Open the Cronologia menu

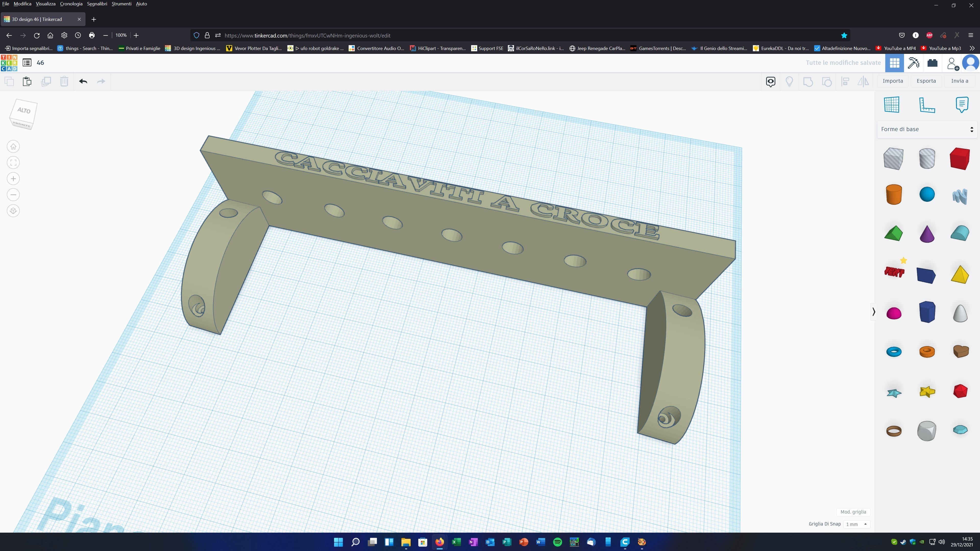coord(71,4)
